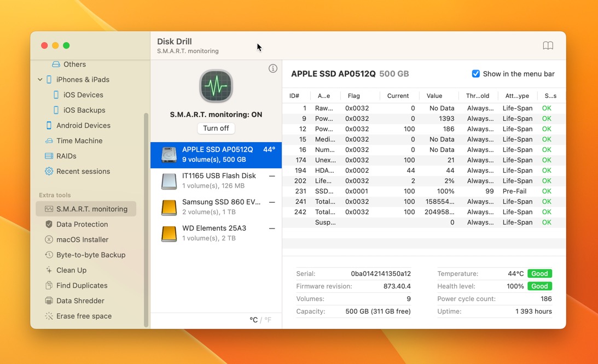
Task: Open macOS Installer tool
Action: pos(83,239)
